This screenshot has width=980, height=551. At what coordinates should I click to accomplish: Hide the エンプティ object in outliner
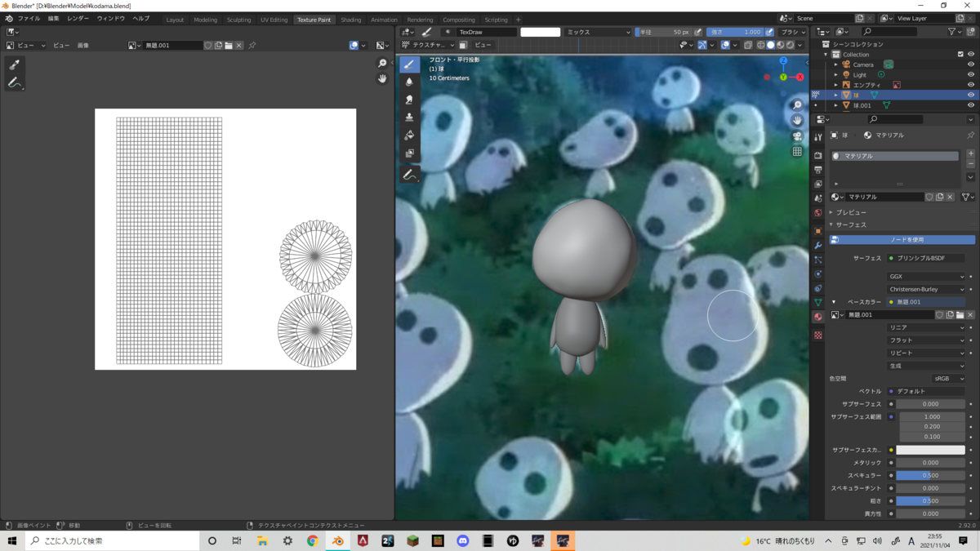point(971,85)
